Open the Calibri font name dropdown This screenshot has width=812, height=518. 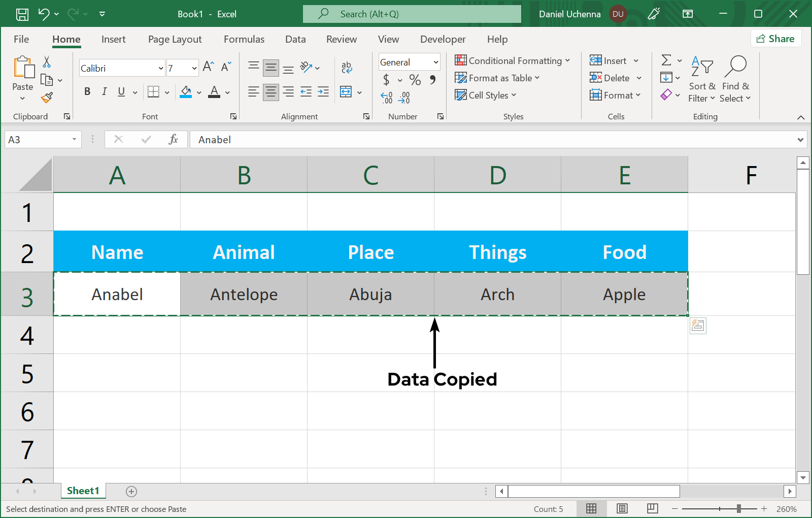[x=161, y=68]
